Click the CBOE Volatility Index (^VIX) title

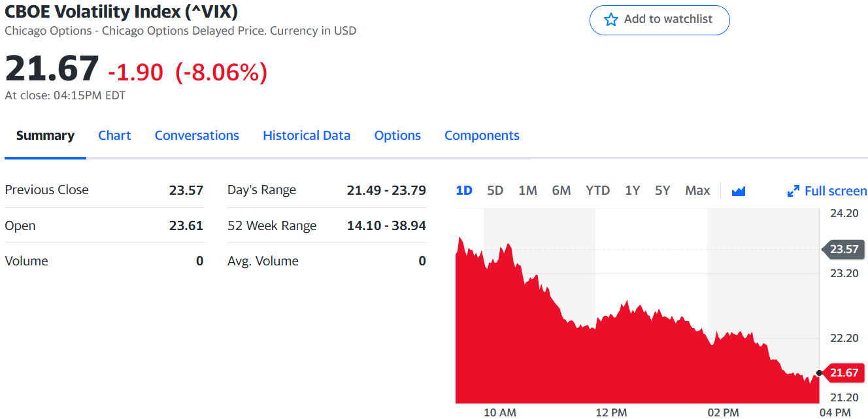pos(122,11)
